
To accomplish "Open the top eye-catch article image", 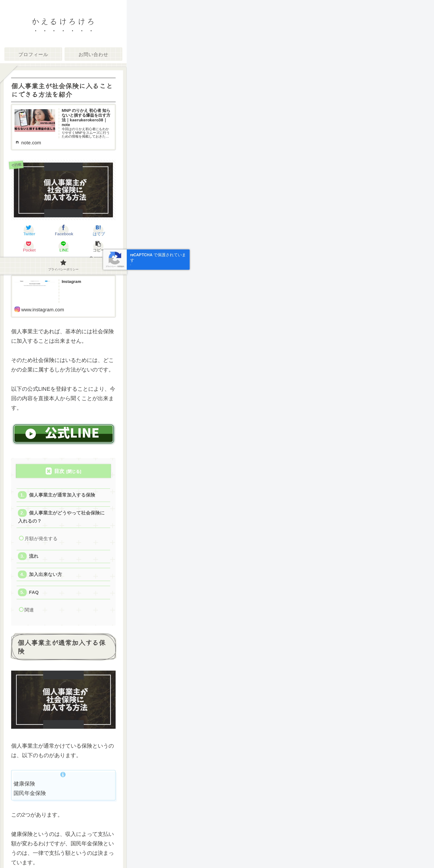I will click(x=63, y=190).
